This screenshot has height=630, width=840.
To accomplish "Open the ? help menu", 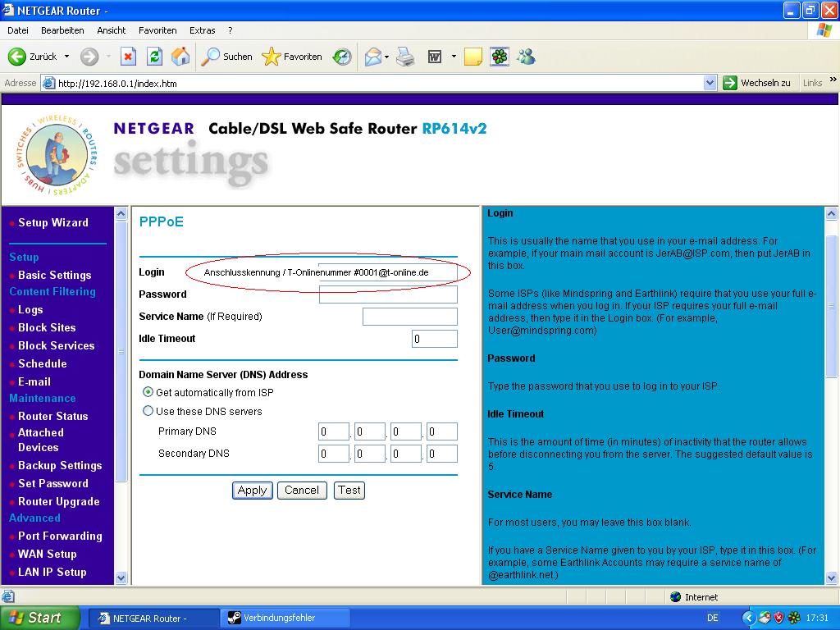I will click(x=231, y=30).
